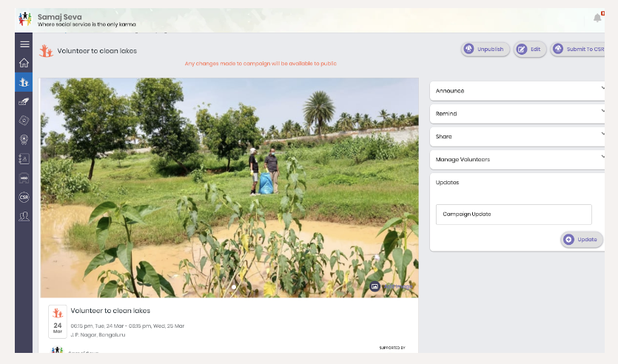Click the J.P. Nagar, Bengaluru location text
The height and width of the screenshot is (364, 618).
pos(98,335)
